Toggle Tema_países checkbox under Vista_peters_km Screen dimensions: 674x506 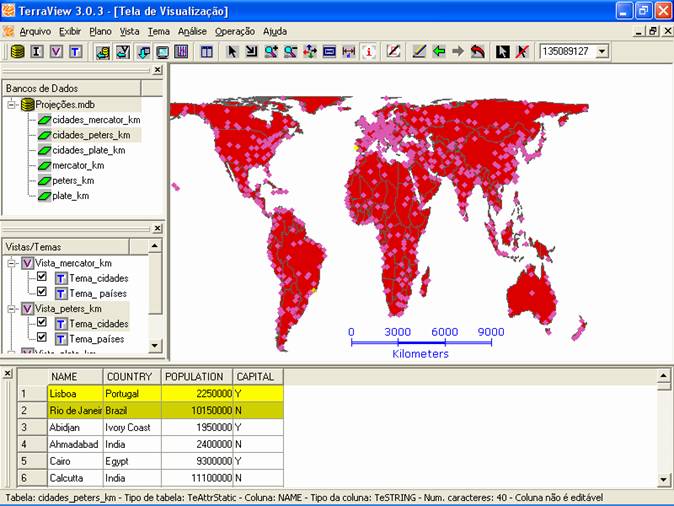click(x=42, y=337)
